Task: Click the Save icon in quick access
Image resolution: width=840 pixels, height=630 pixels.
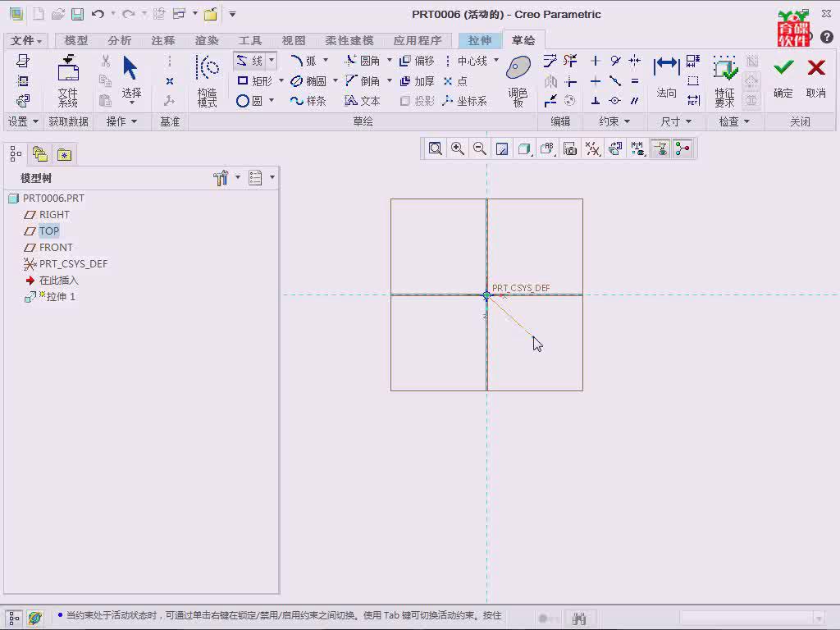Action: tap(78, 14)
